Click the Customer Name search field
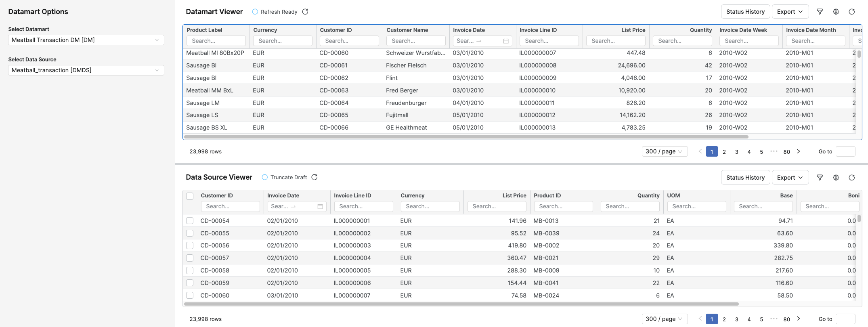Image resolution: width=868 pixels, height=327 pixels. 415,41
